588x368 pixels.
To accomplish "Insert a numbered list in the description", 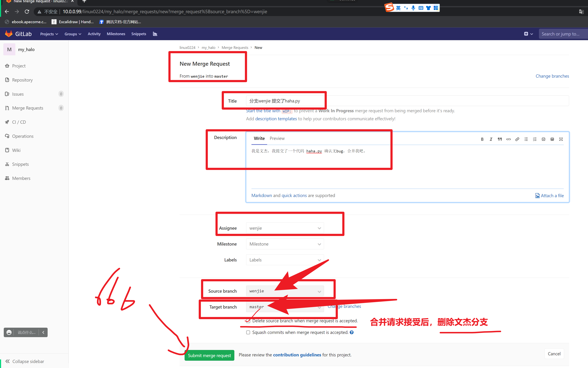I will coord(534,139).
